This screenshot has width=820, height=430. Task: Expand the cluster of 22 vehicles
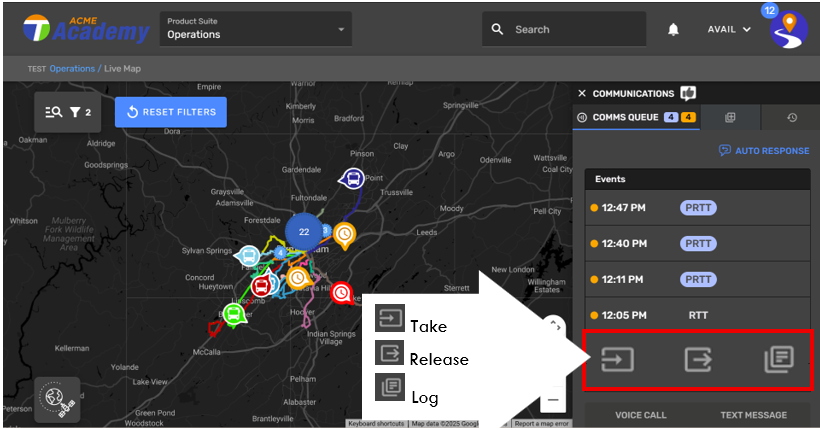tap(304, 231)
